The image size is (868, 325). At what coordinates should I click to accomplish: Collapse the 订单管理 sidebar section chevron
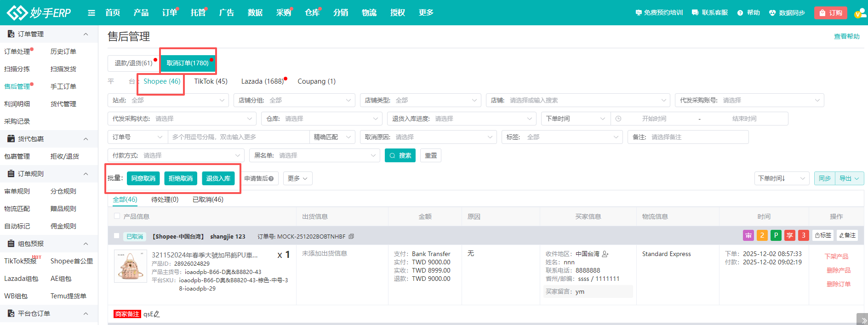pos(86,34)
